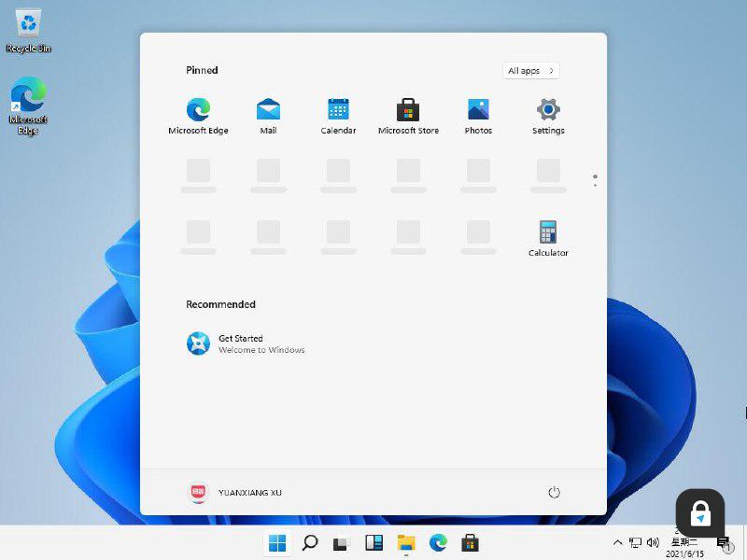Click the volume speaker tray icon

[653, 542]
